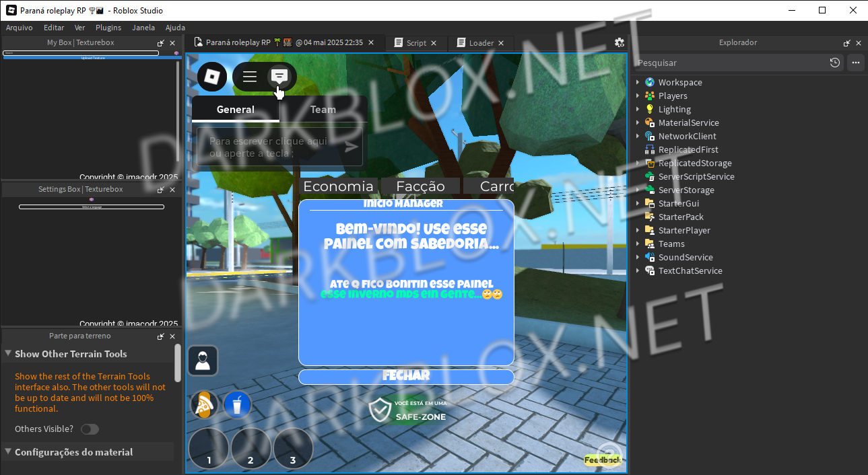Expand the StarterPlayer tree node

pyautogui.click(x=638, y=230)
